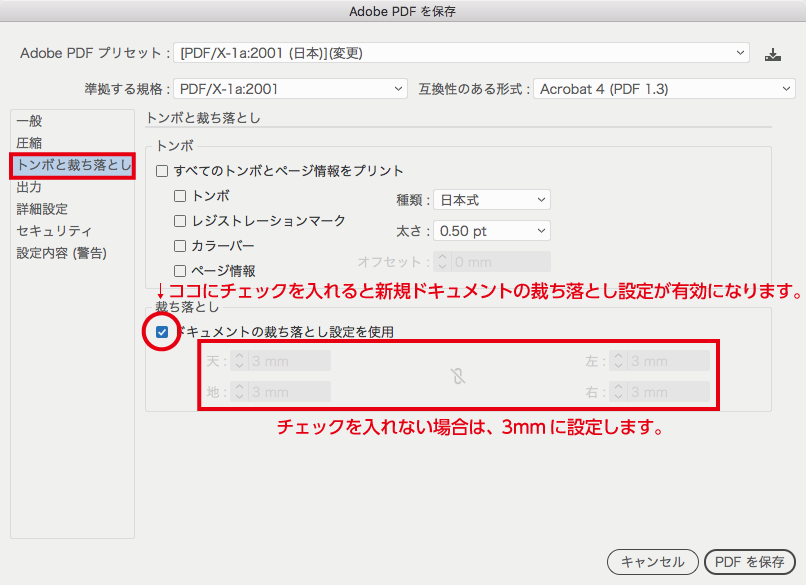Click the オフセット stepper arrows
Screen dimensions: 806x585
pos(443,262)
